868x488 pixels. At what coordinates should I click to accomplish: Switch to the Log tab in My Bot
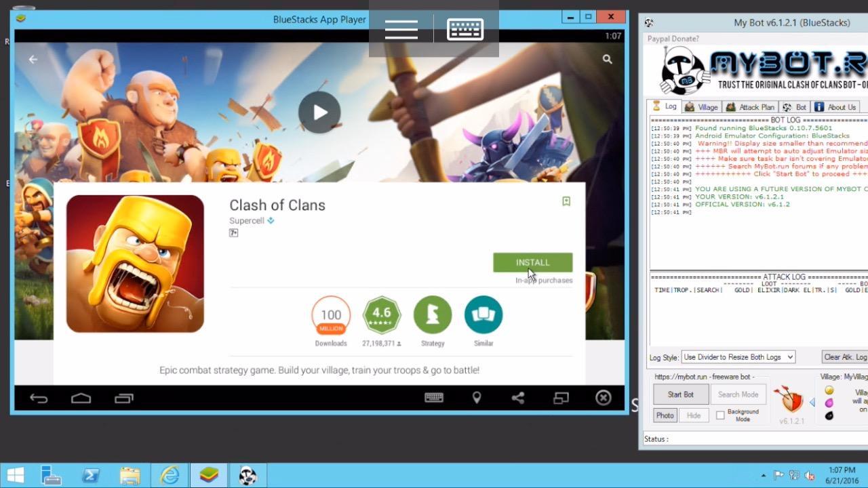[665, 106]
